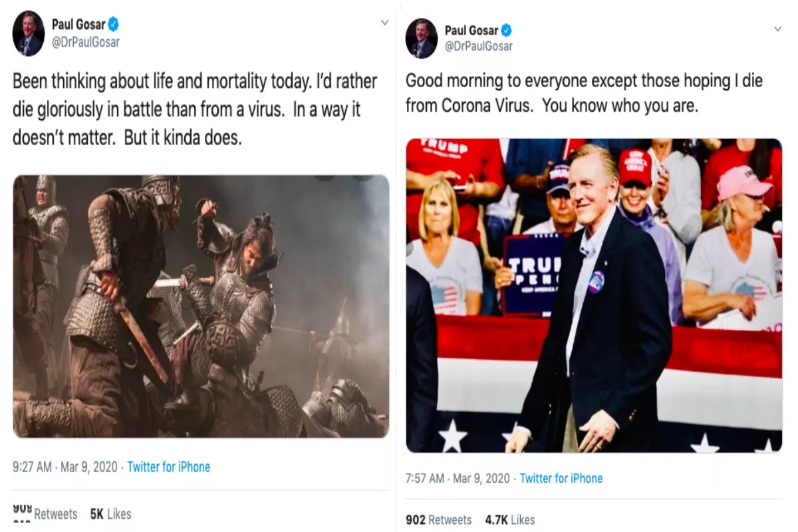Open the chevron menu on the mortality tweet
Viewport: 798px width, 532px height.
[x=384, y=23]
